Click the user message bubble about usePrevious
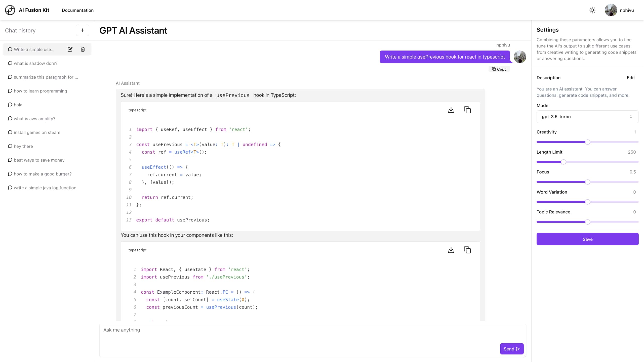 (x=445, y=57)
